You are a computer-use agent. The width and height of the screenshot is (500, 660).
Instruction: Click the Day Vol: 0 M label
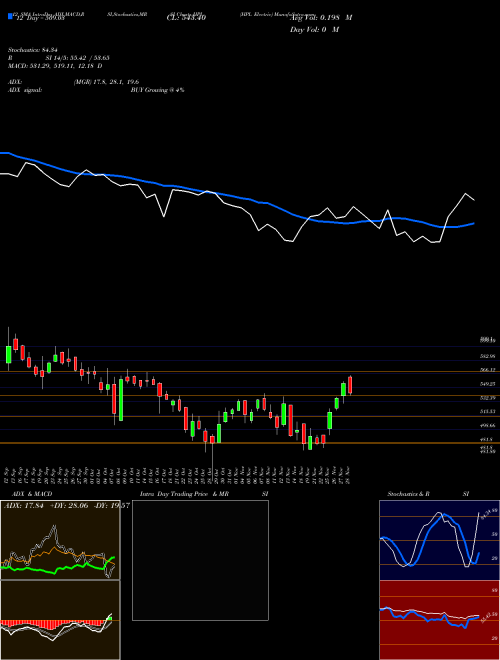point(314,29)
